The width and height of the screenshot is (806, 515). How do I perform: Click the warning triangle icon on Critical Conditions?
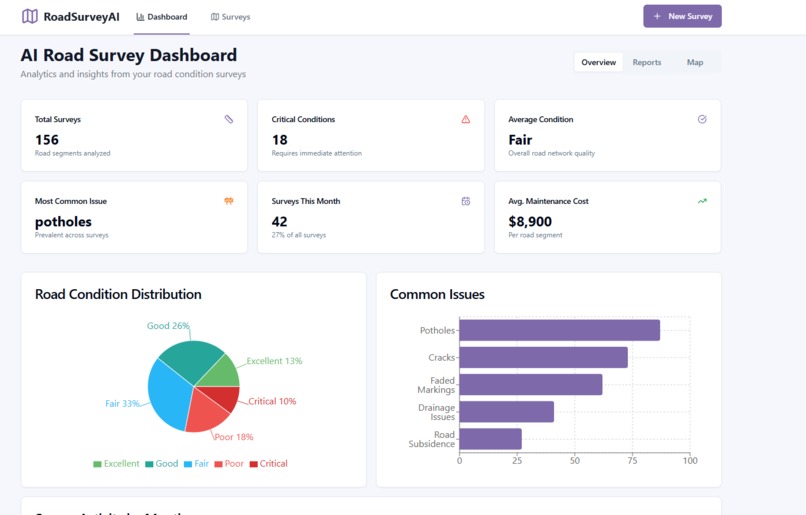466,119
